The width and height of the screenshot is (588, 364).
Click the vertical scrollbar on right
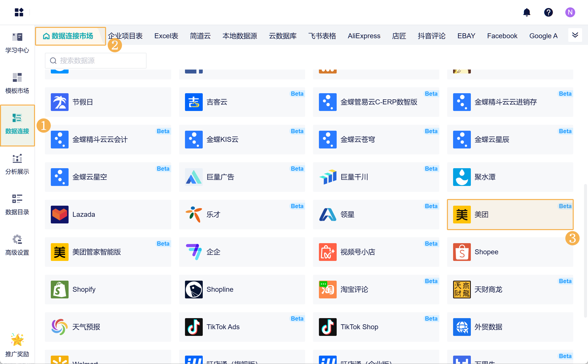pyautogui.click(x=585, y=250)
